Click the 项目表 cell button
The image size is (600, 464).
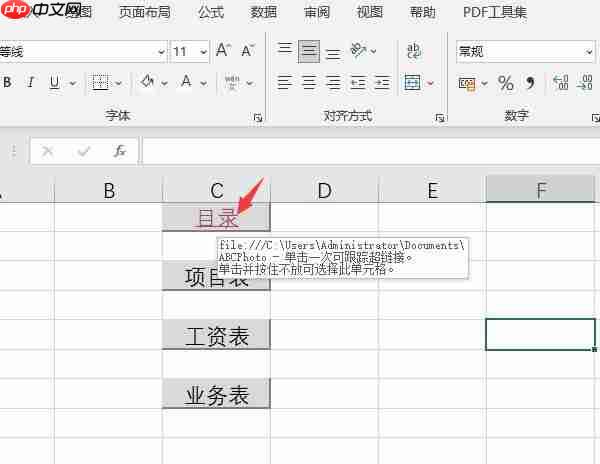click(216, 277)
